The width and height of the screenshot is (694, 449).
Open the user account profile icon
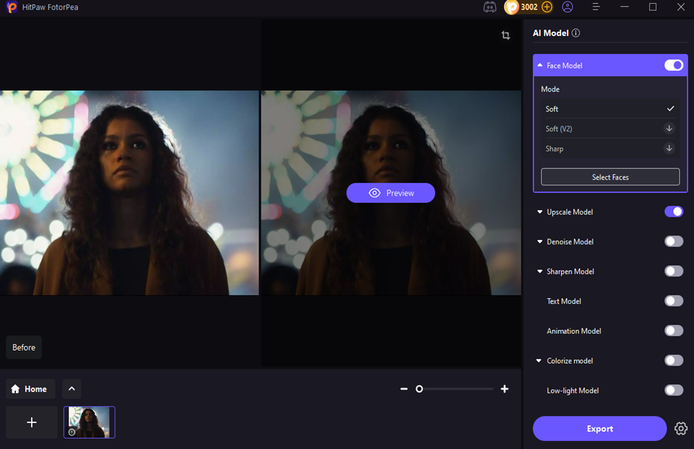567,7
